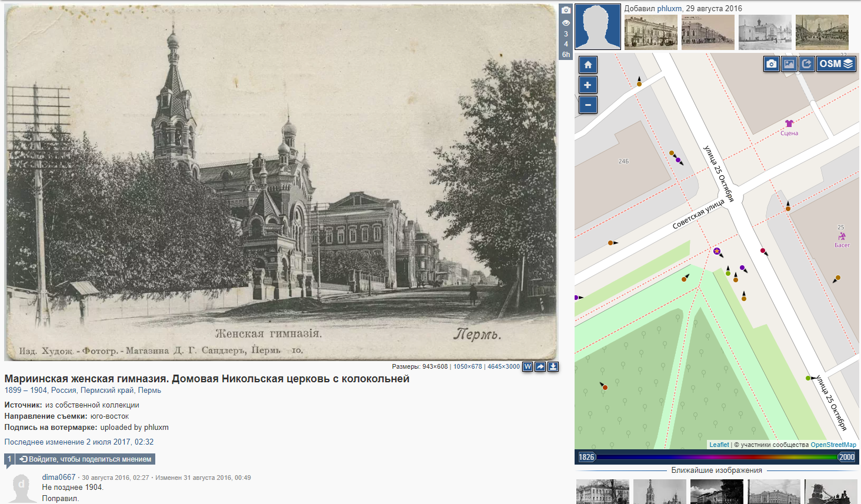Open the first thumbnail in contributor's photos

[651, 32]
